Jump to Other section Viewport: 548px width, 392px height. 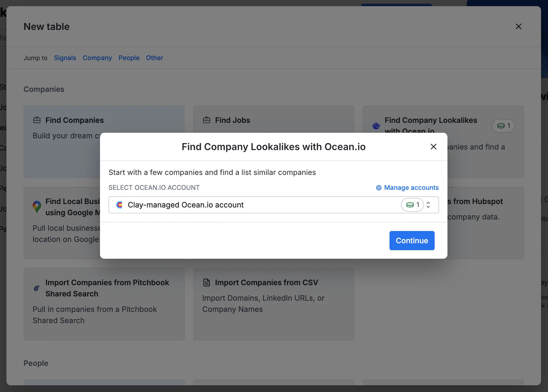coord(154,58)
